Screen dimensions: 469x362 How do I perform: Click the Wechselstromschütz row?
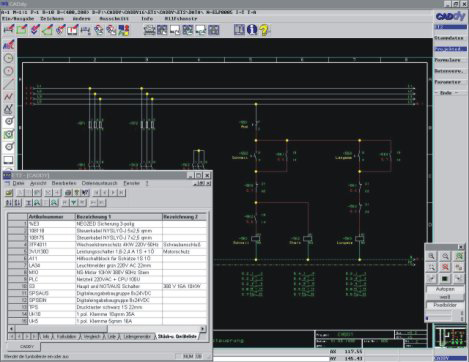[x=107, y=245]
